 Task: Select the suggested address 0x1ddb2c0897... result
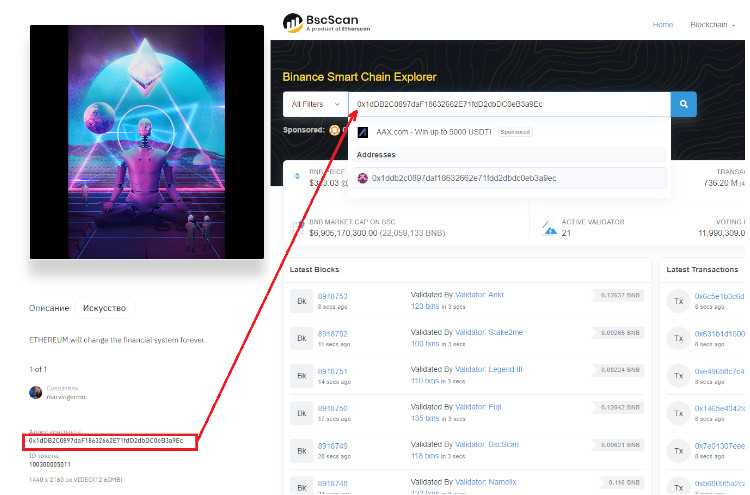[509, 178]
